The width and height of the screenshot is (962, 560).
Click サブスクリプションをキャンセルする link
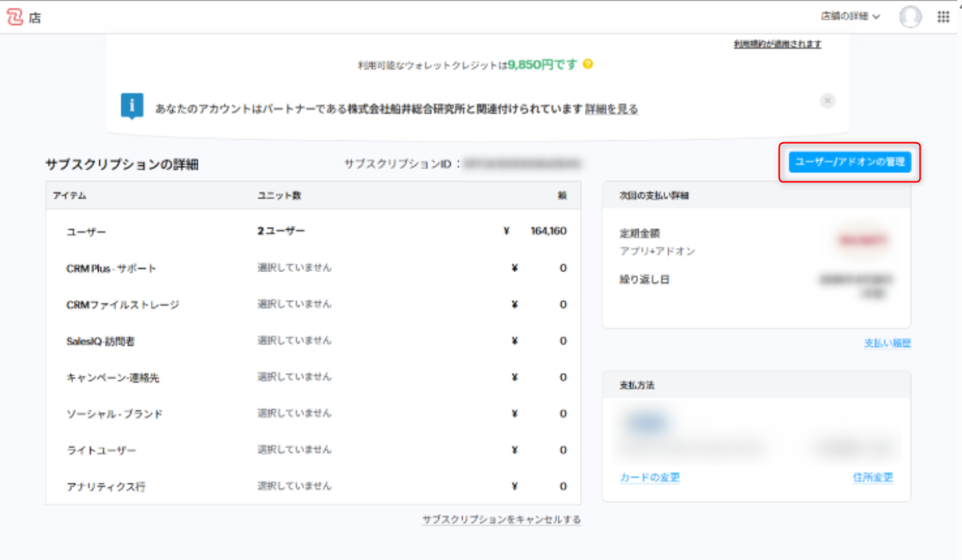point(501,520)
